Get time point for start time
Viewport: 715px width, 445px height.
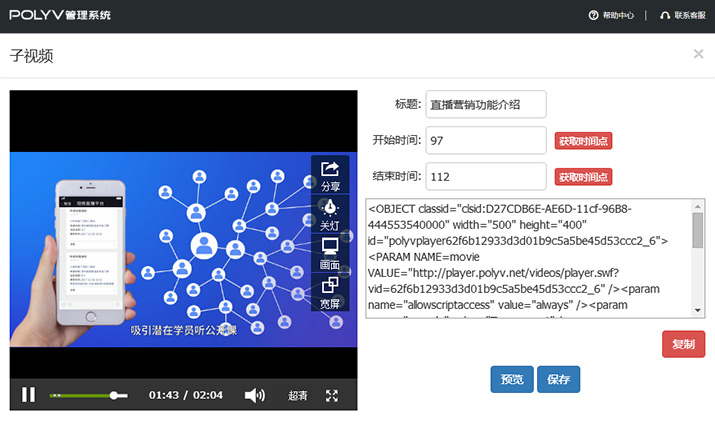[584, 141]
